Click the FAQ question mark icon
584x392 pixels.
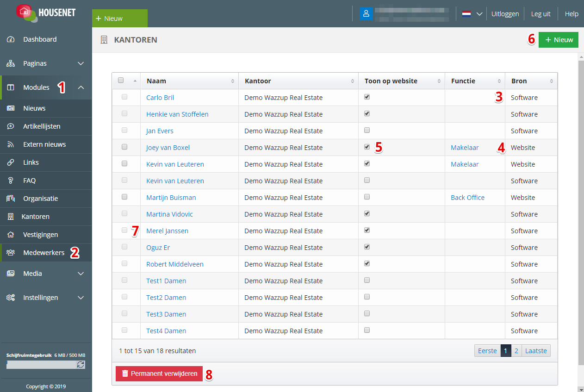click(x=11, y=180)
